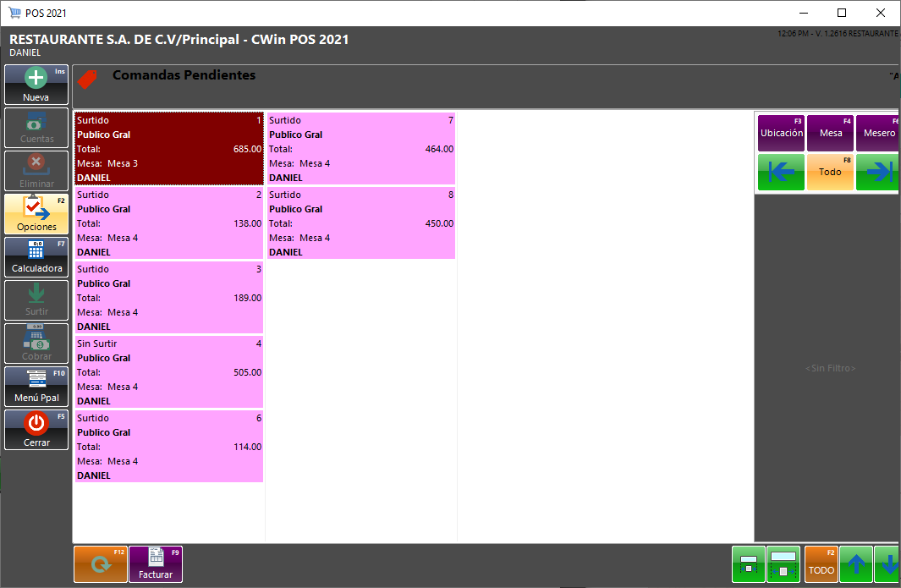This screenshot has height=588, width=901.
Task: Click the orange TODO button at bottom
Action: point(821,564)
